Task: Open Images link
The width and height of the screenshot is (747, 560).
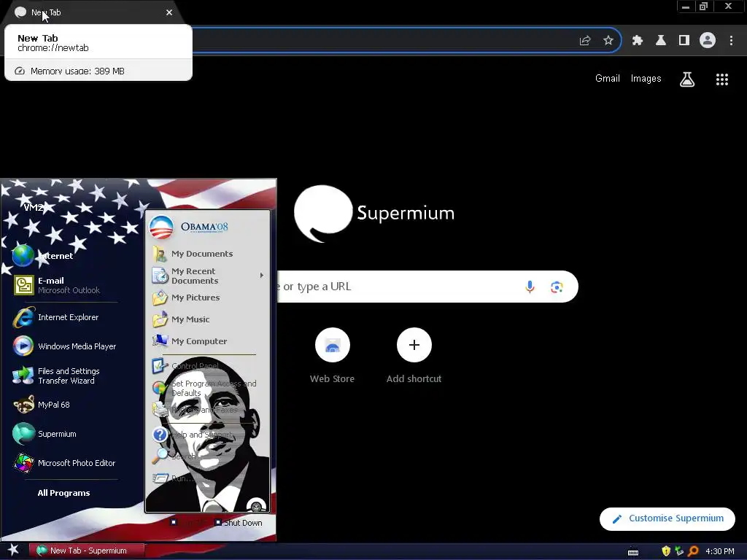Action: [x=646, y=79]
